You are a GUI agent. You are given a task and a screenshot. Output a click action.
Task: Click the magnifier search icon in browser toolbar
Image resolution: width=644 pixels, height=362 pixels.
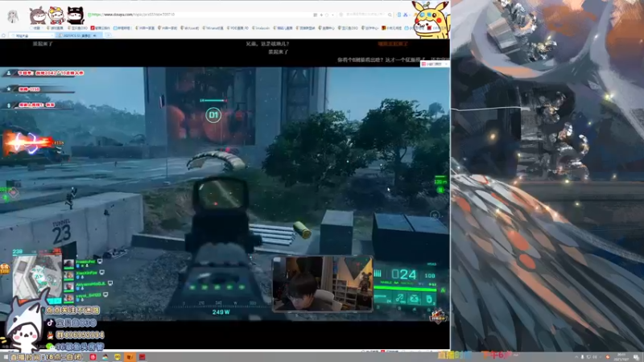pyautogui.click(x=390, y=14)
